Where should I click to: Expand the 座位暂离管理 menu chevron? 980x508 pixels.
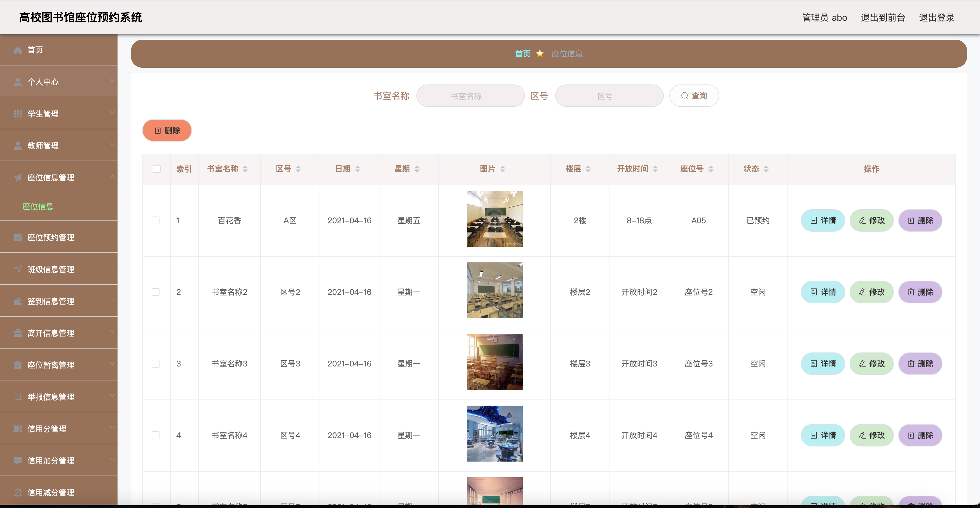pyautogui.click(x=112, y=364)
